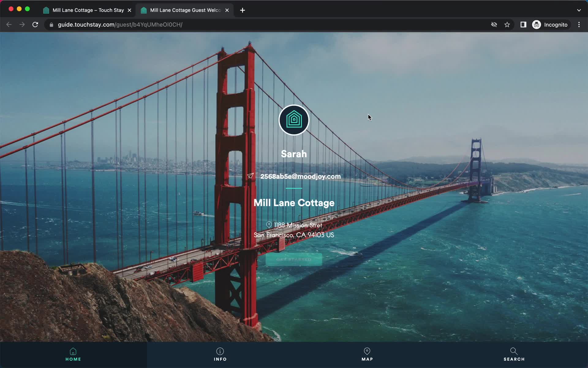Click the Touch Stay house logo avatar

[294, 120]
